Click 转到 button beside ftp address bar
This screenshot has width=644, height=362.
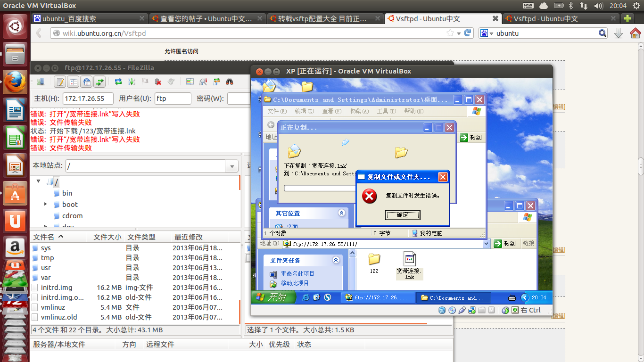click(504, 244)
